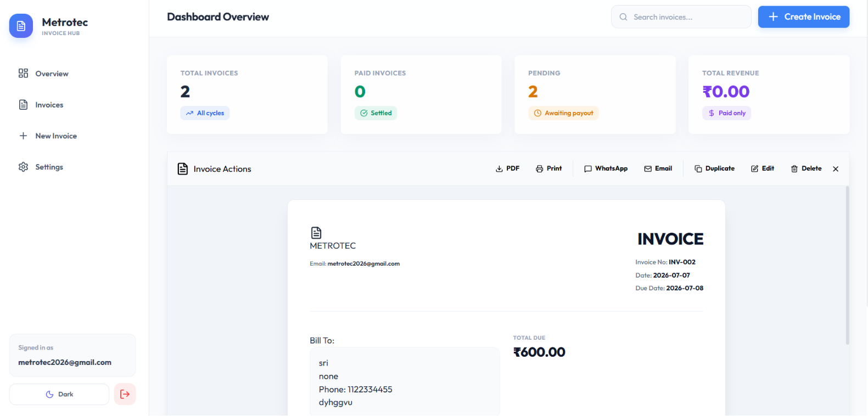
Task: Send the invoice by Email
Action: (658, 168)
